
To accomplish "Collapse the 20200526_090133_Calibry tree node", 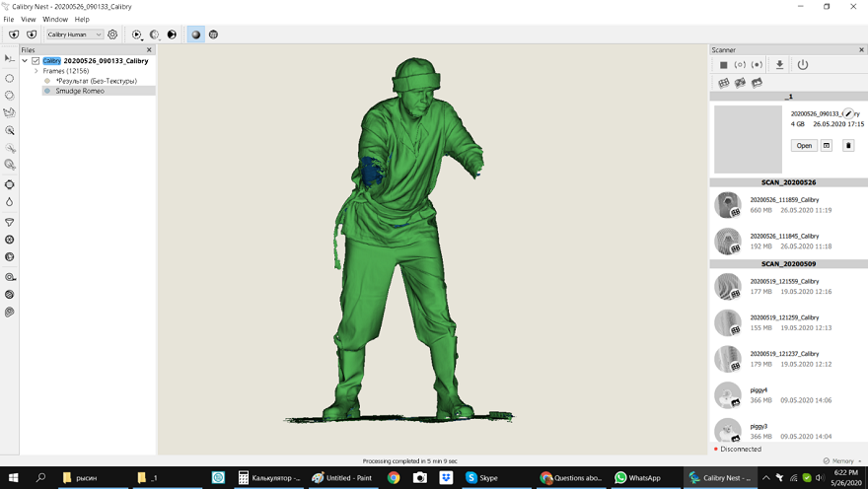I will click(25, 61).
